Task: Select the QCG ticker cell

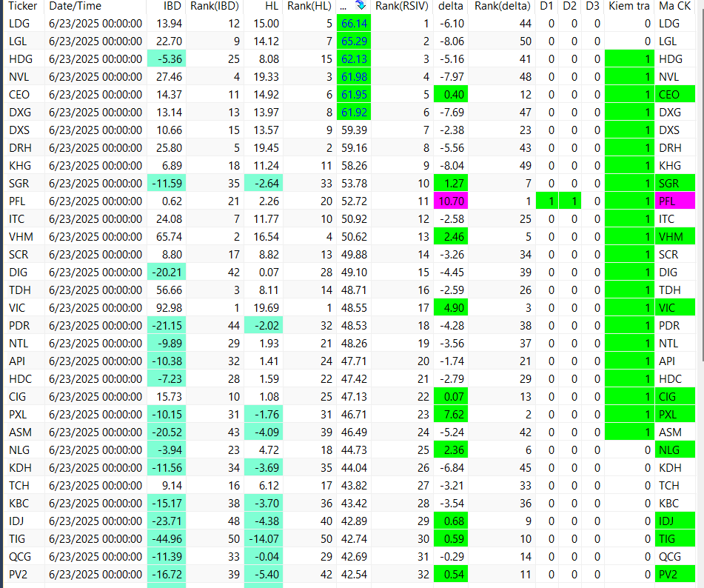Action: [24, 557]
